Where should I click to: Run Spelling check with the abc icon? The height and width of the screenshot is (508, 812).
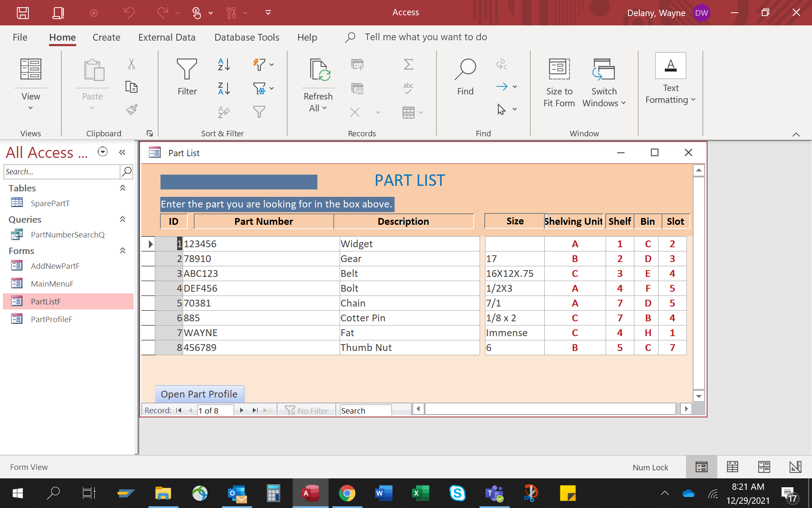[407, 88]
